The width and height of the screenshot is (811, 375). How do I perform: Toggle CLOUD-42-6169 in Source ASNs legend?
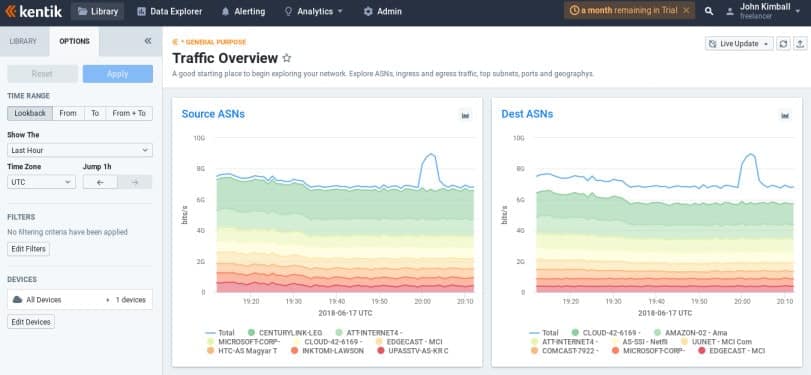coord(328,342)
